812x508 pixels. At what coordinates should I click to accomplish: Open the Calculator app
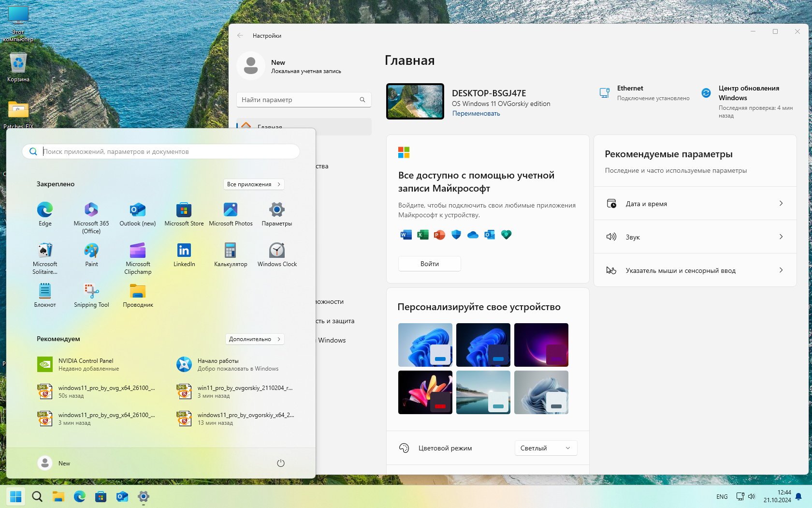coord(231,251)
